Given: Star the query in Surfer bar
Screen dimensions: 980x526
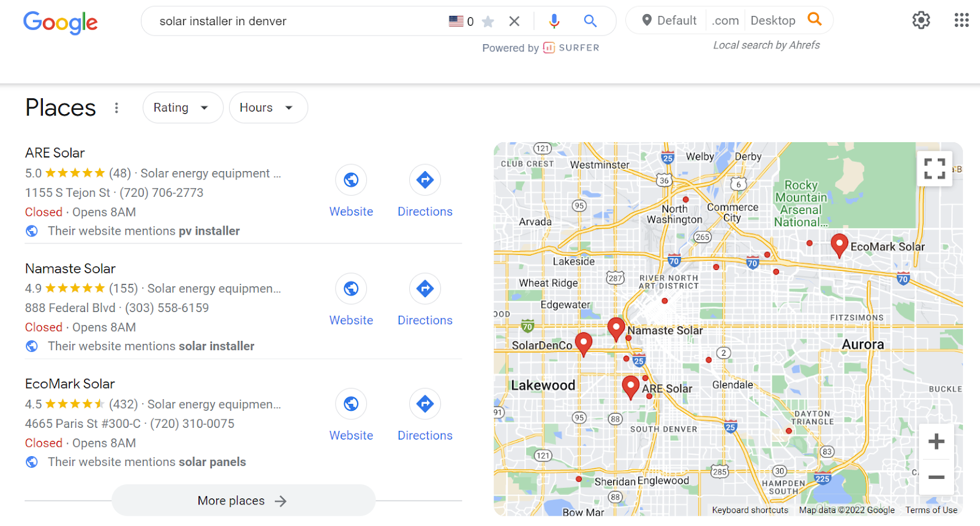Looking at the screenshot, I should (x=488, y=22).
